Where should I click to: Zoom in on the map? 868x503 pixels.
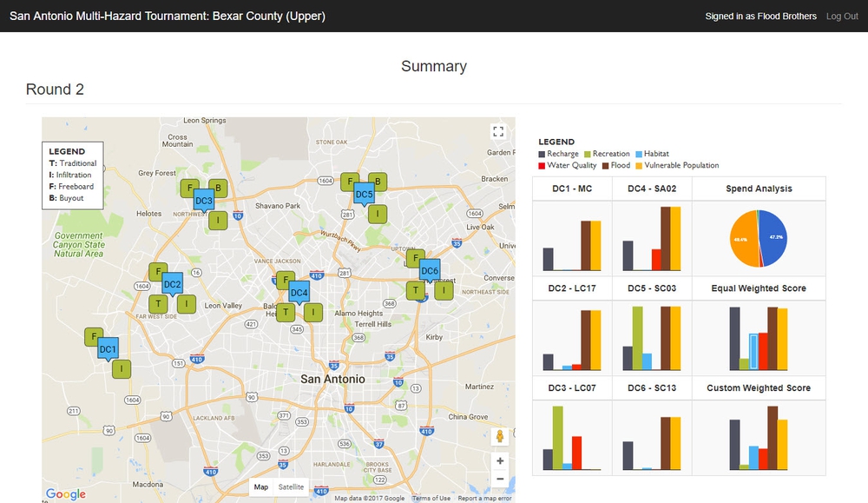pyautogui.click(x=500, y=460)
